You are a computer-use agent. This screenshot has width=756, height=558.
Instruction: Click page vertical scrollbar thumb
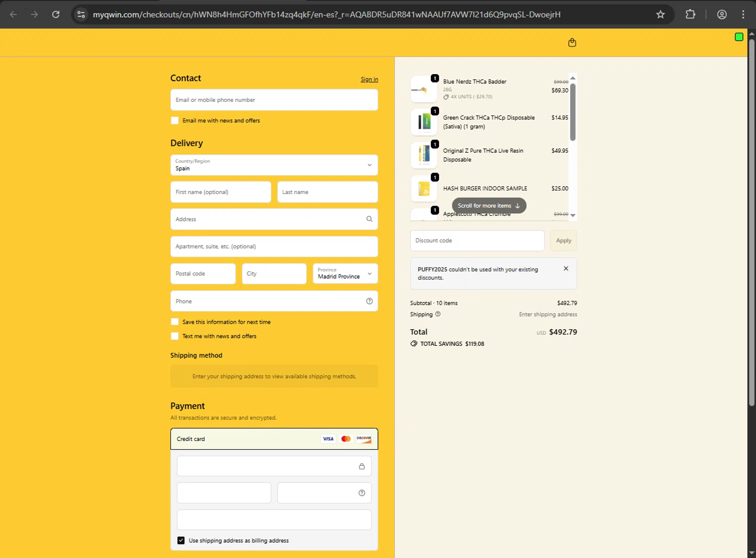tap(751, 222)
